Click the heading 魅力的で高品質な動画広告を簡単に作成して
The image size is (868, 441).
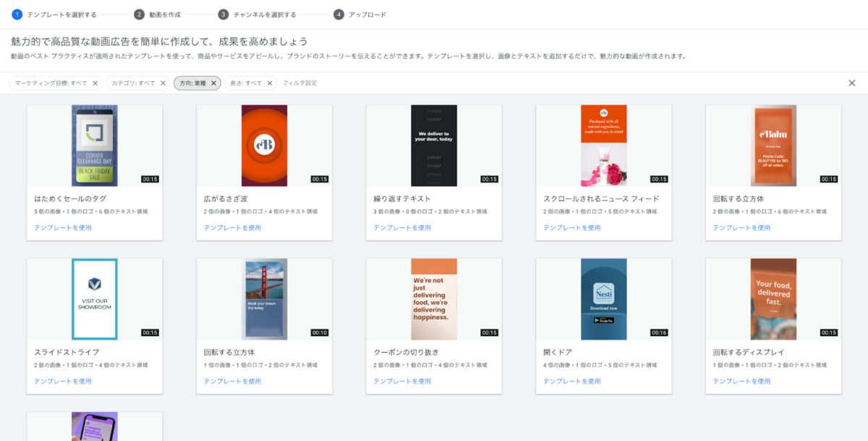pos(159,41)
